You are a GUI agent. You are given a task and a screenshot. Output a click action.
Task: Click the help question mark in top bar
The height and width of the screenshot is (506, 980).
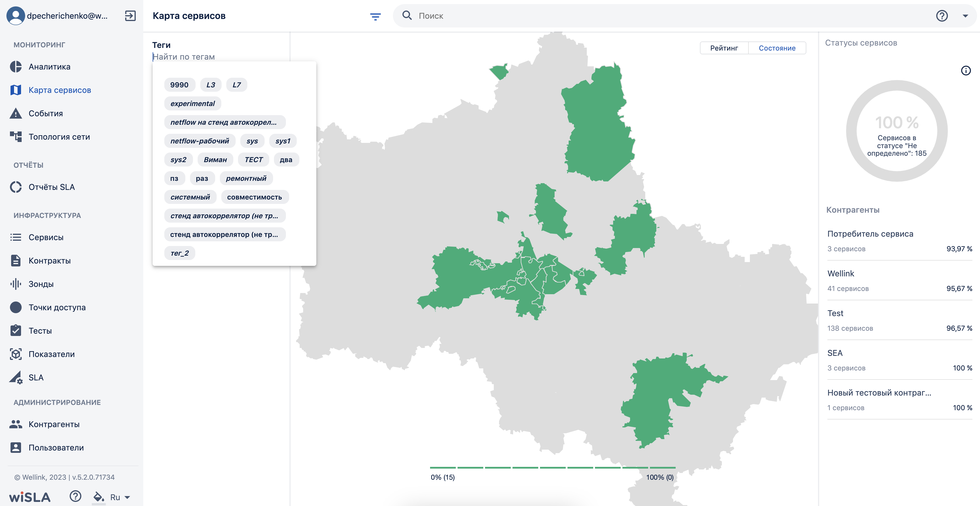tap(942, 16)
